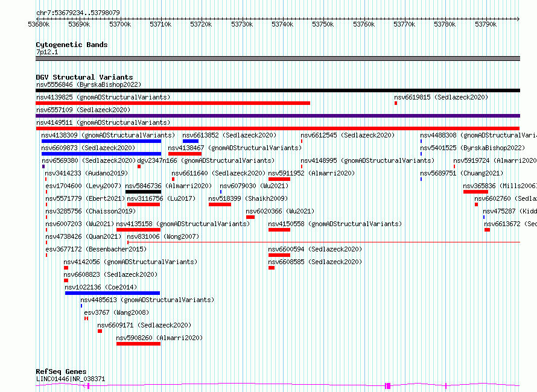Click the nsv4488308 variant label
Screen dimensions: 537x392
coord(478,135)
